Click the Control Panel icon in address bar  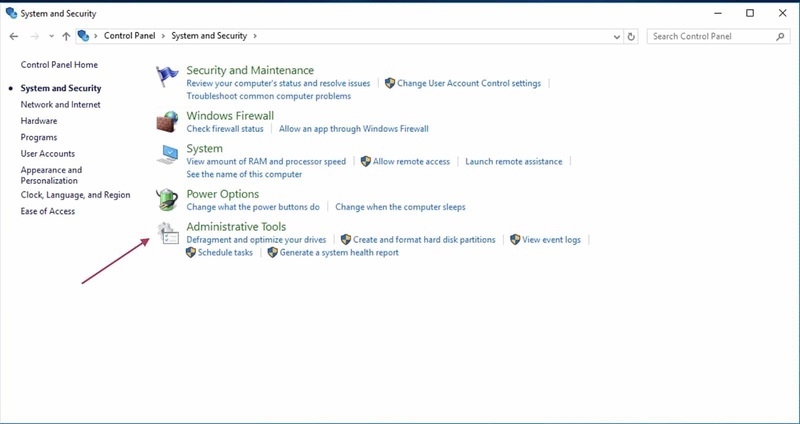pos(83,36)
